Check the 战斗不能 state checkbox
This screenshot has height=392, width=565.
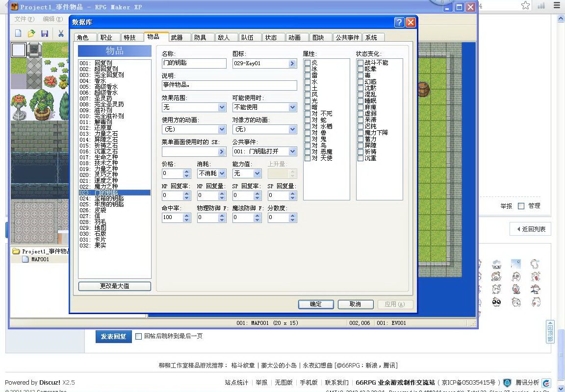coord(360,63)
